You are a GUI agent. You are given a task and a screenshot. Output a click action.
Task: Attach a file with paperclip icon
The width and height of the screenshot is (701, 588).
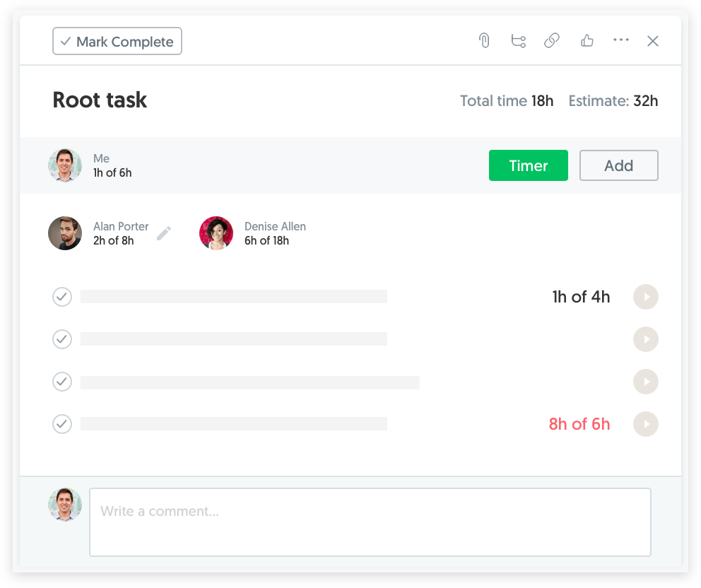(x=484, y=41)
